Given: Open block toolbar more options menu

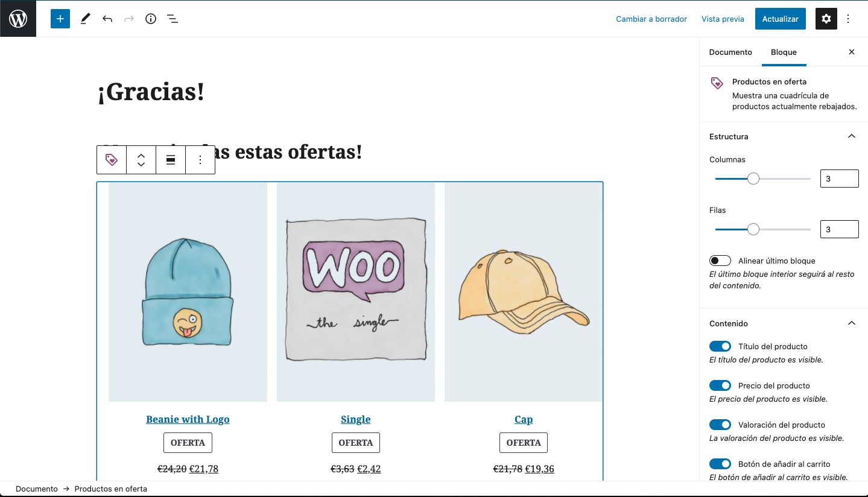Looking at the screenshot, I should click(200, 160).
